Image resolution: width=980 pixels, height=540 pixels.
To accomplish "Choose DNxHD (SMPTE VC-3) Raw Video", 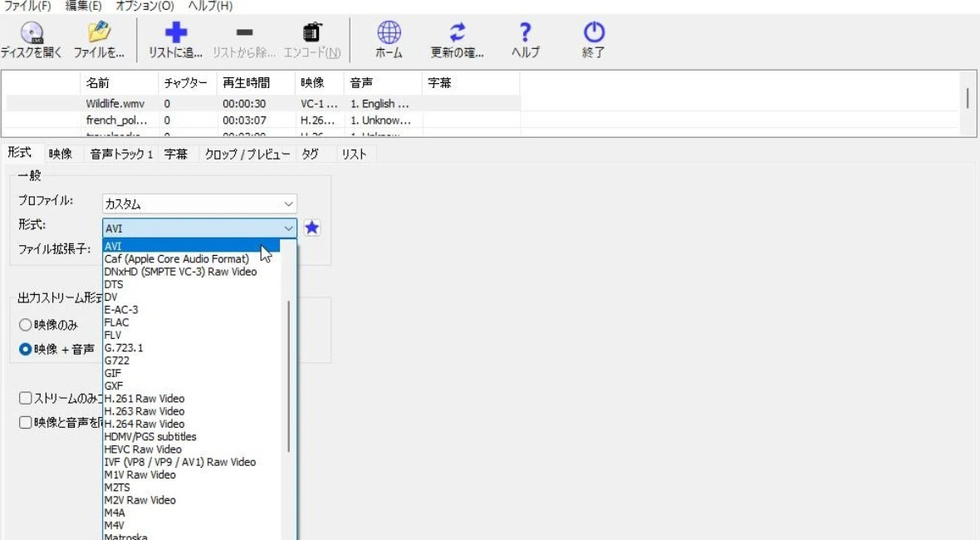I will click(x=191, y=272).
